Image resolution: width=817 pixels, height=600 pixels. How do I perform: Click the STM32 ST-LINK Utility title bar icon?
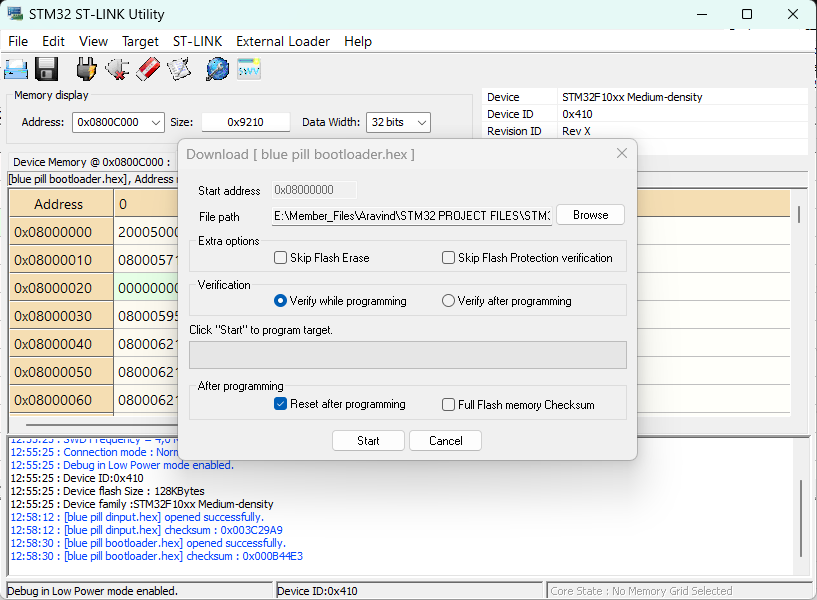[15, 14]
